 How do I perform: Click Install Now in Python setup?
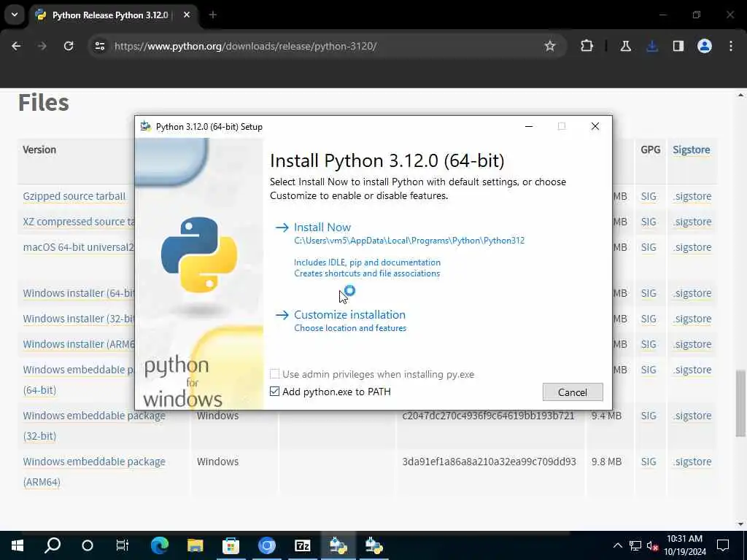pos(322,227)
